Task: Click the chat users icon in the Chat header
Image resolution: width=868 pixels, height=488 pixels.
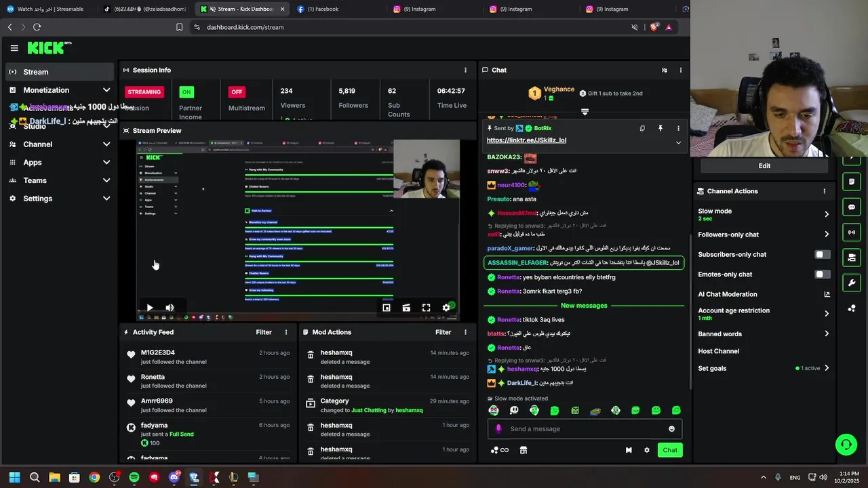Action: (x=664, y=70)
